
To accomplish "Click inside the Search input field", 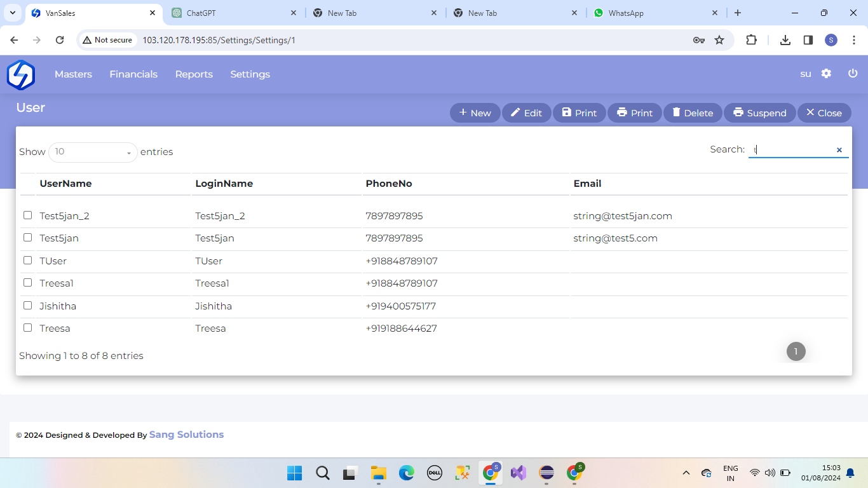I will 791,150.
